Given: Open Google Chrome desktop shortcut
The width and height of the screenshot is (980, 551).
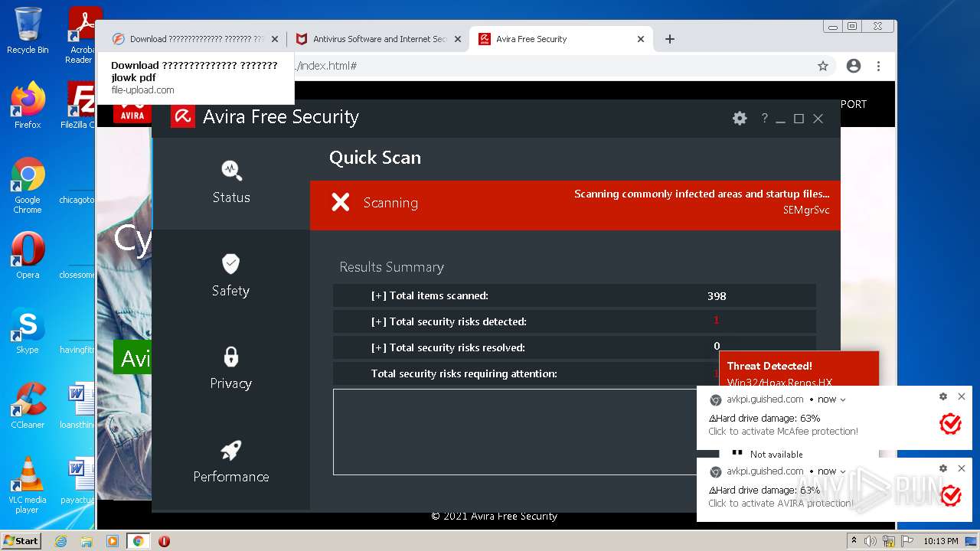Looking at the screenshot, I should pos(28,185).
